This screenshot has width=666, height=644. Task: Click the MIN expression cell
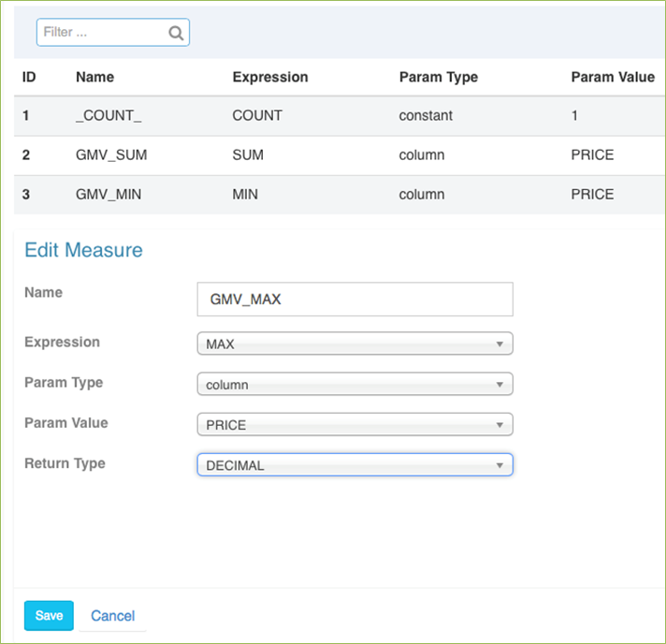pyautogui.click(x=245, y=195)
